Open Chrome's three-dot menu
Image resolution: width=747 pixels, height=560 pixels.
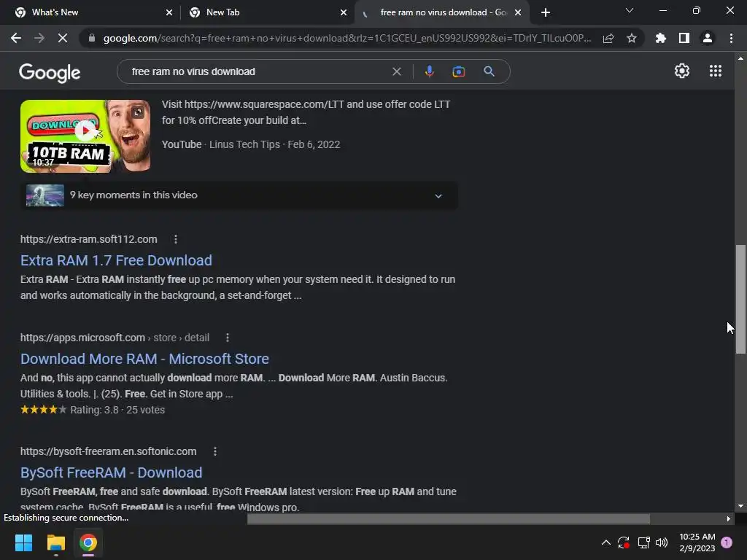point(731,38)
